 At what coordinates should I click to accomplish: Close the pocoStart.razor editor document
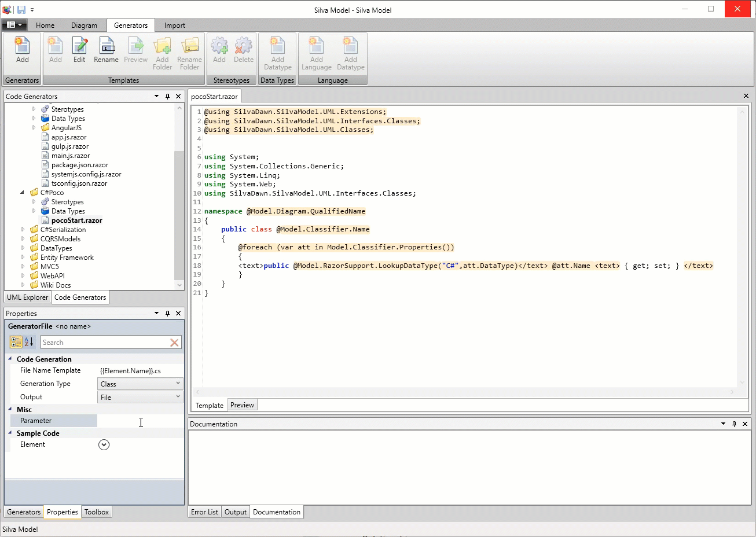coord(746,96)
